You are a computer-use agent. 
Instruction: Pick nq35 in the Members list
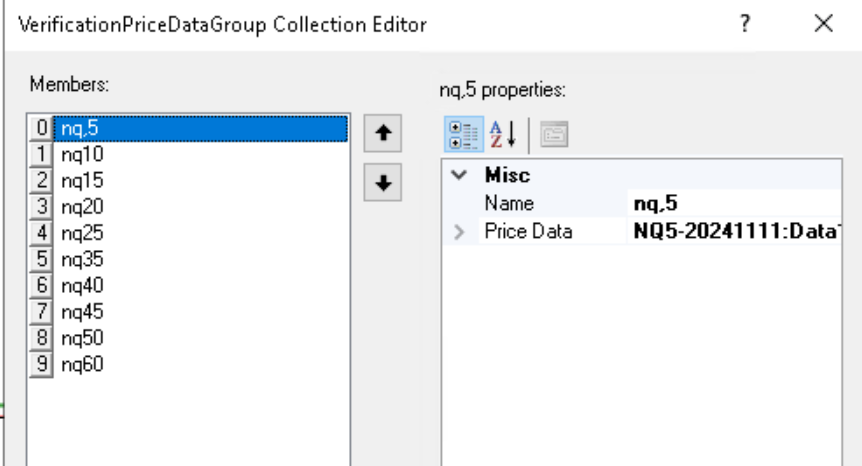pyautogui.click(x=82, y=260)
